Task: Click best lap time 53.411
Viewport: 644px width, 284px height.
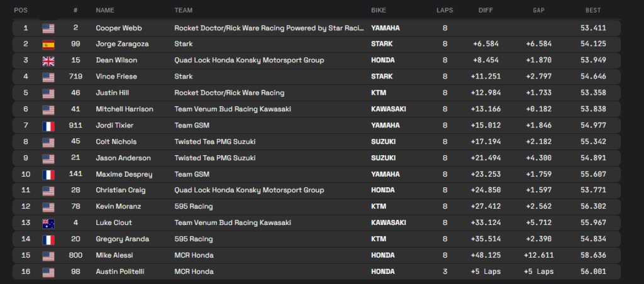Action: tap(593, 28)
